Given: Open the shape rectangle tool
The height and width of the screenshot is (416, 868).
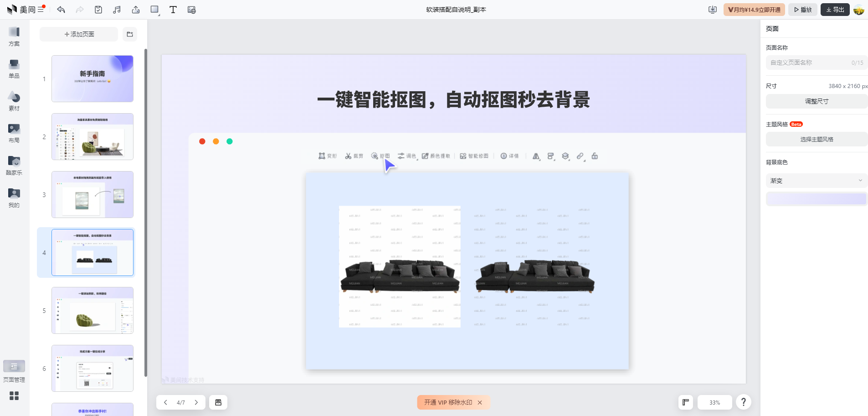Looking at the screenshot, I should tap(155, 10).
